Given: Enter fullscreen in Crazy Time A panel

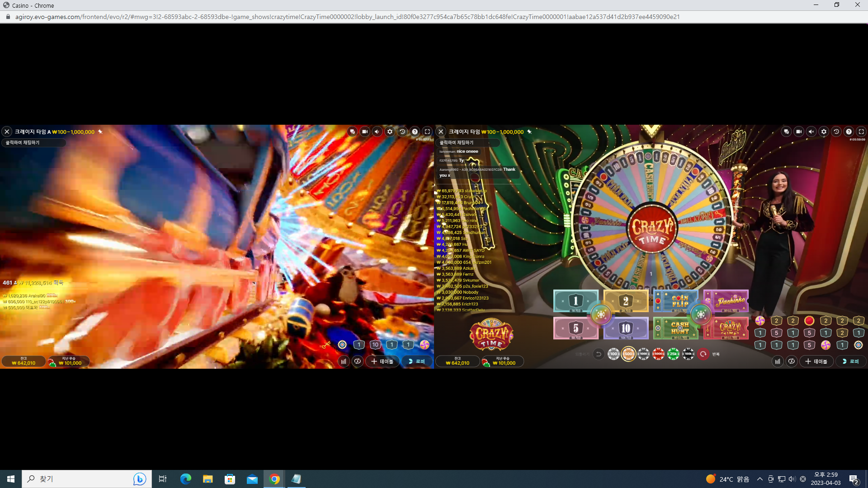Looking at the screenshot, I should pyautogui.click(x=427, y=131).
